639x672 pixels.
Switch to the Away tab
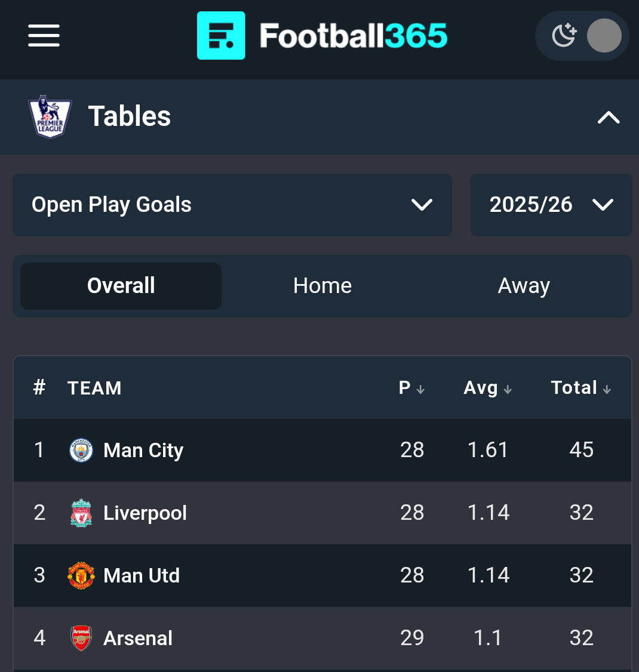pos(524,286)
